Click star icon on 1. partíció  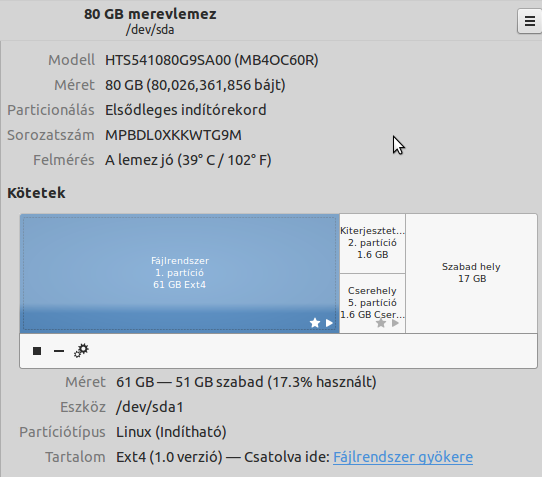[315, 323]
